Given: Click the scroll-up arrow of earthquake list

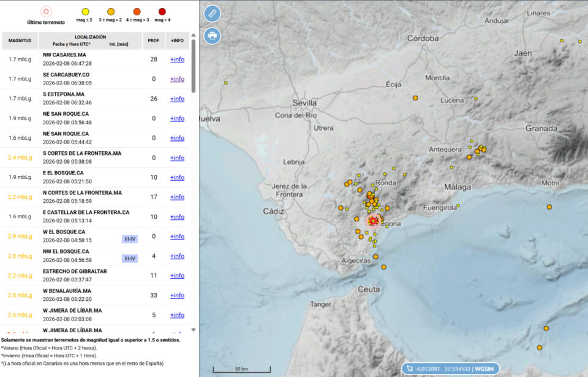Looking at the screenshot, I should tap(194, 35).
